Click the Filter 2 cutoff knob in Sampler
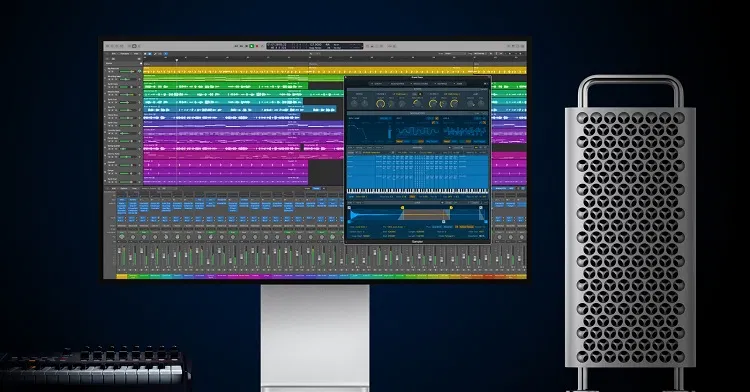The image size is (750, 392). pos(433,104)
